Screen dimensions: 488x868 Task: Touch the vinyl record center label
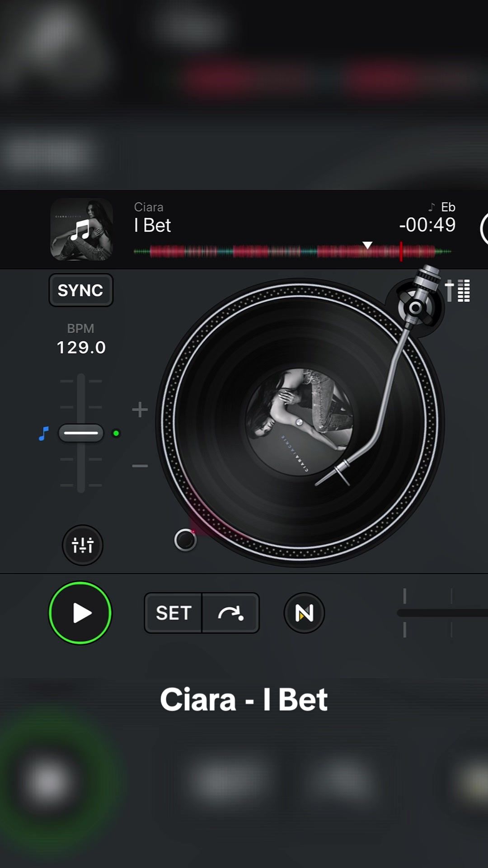[x=300, y=422]
